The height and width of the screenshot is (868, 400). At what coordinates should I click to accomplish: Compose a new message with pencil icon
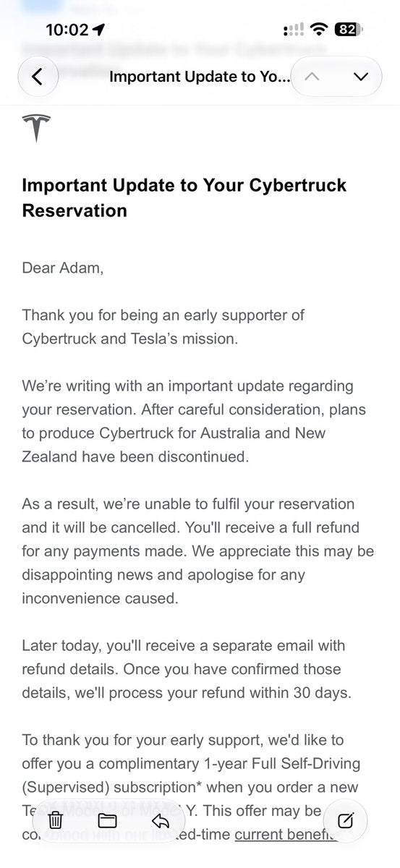tap(346, 820)
